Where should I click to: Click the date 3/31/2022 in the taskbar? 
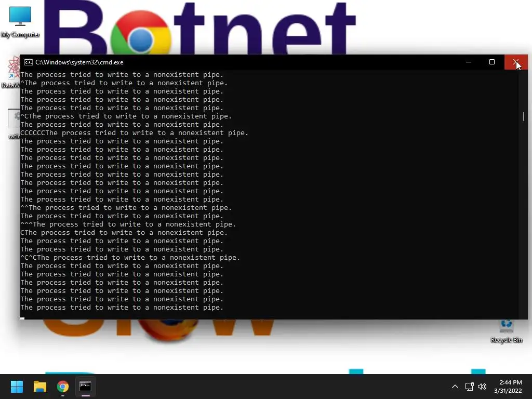tap(508, 391)
